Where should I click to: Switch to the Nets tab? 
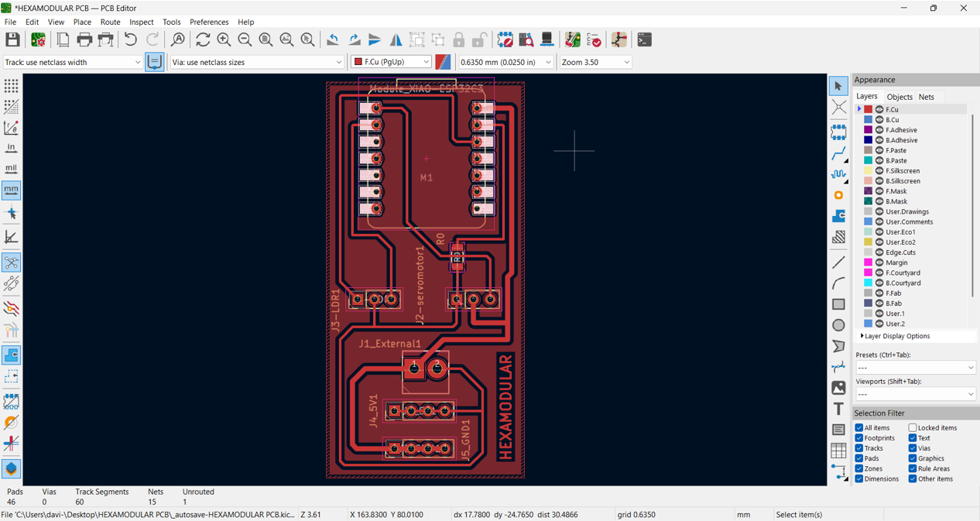click(x=927, y=98)
